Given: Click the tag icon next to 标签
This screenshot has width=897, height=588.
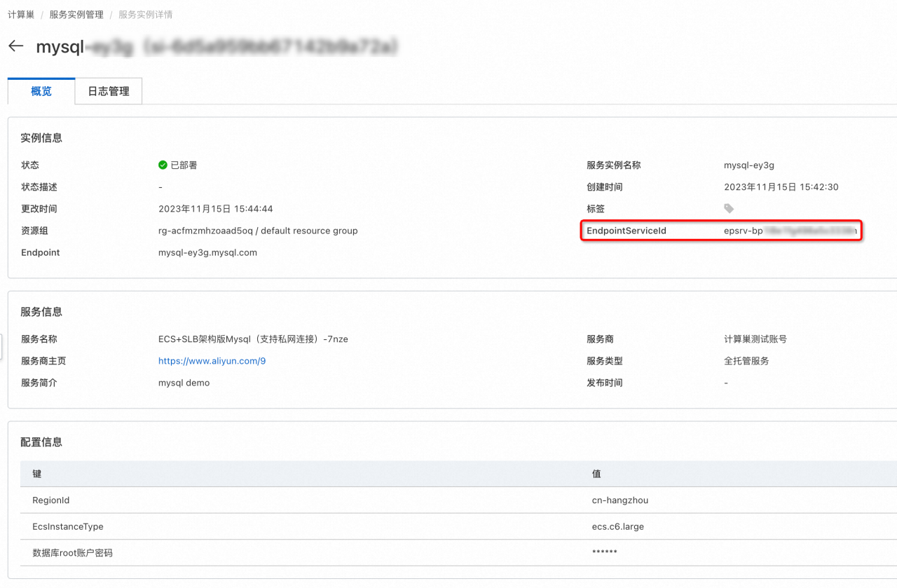Looking at the screenshot, I should 729,209.
